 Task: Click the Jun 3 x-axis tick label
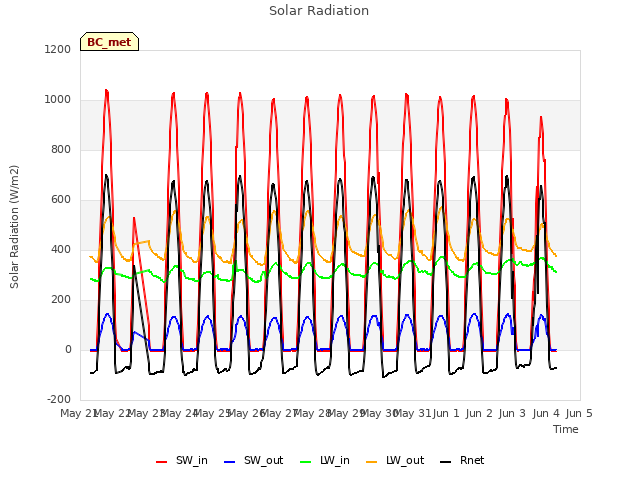point(512,413)
